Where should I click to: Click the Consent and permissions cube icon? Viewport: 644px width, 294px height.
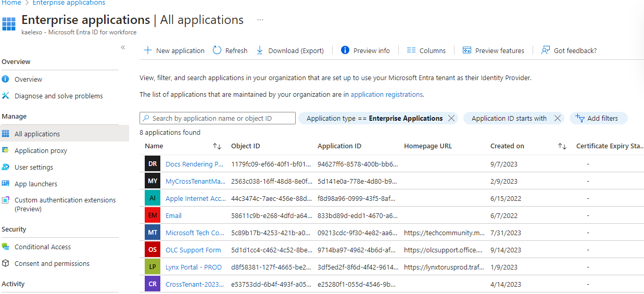click(x=6, y=263)
